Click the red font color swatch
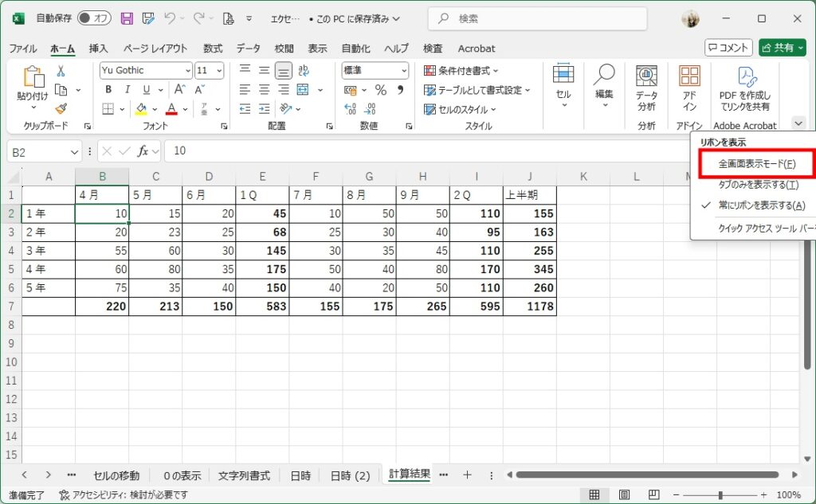Viewport: 816px width, 504px height. pyautogui.click(x=171, y=109)
